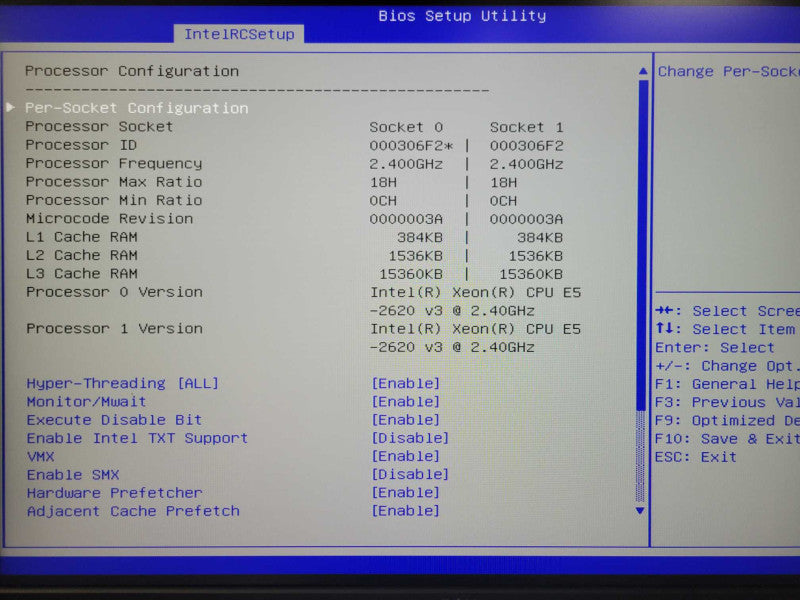Screen dimensions: 800x600
Task: Change VMX [Enable] value
Action: point(406,456)
